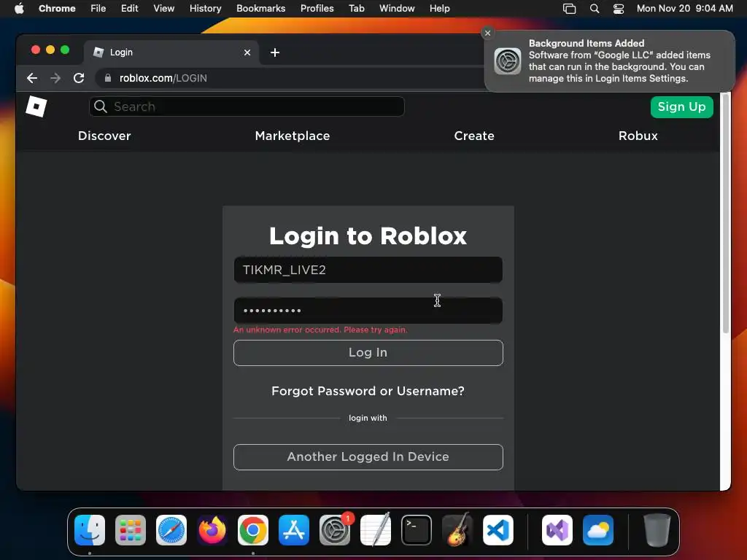Open the Help menu
747x560 pixels.
tap(439, 8)
